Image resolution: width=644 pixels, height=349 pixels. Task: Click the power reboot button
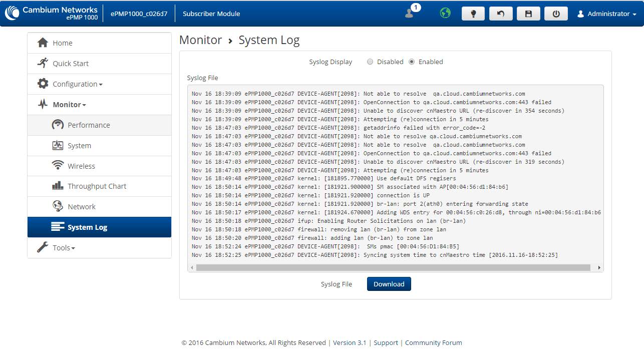coord(556,14)
